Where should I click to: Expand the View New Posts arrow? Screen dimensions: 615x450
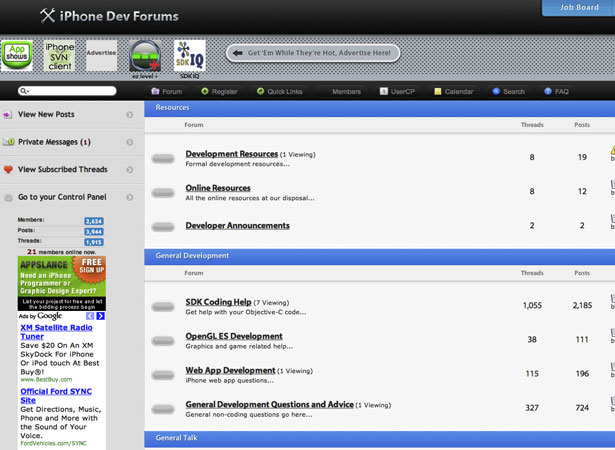pyautogui.click(x=130, y=115)
